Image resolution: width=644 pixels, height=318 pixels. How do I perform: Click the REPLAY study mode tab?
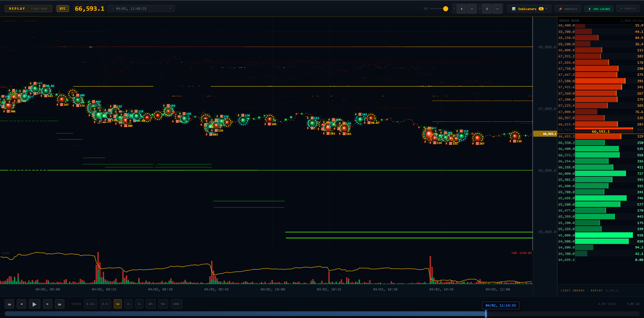tap(28, 9)
